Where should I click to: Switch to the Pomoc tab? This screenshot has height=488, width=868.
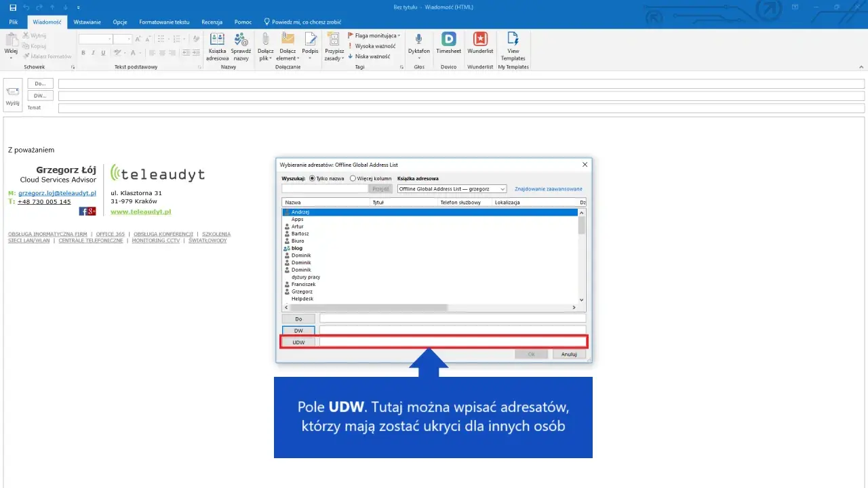(243, 22)
